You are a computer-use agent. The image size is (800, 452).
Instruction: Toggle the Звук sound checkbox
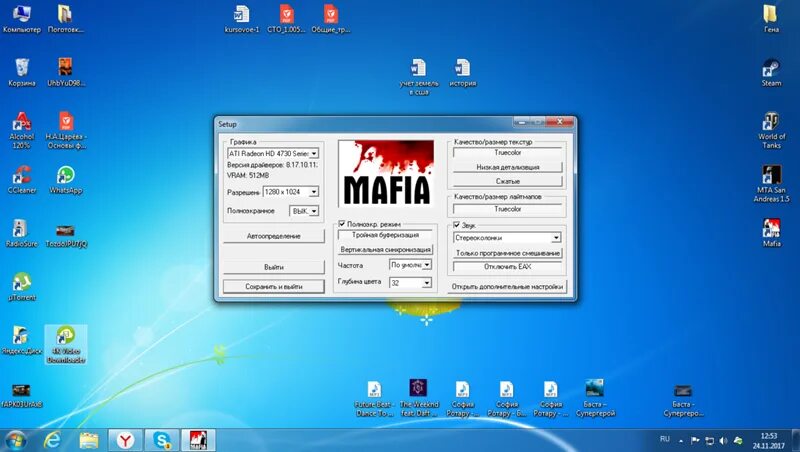457,225
